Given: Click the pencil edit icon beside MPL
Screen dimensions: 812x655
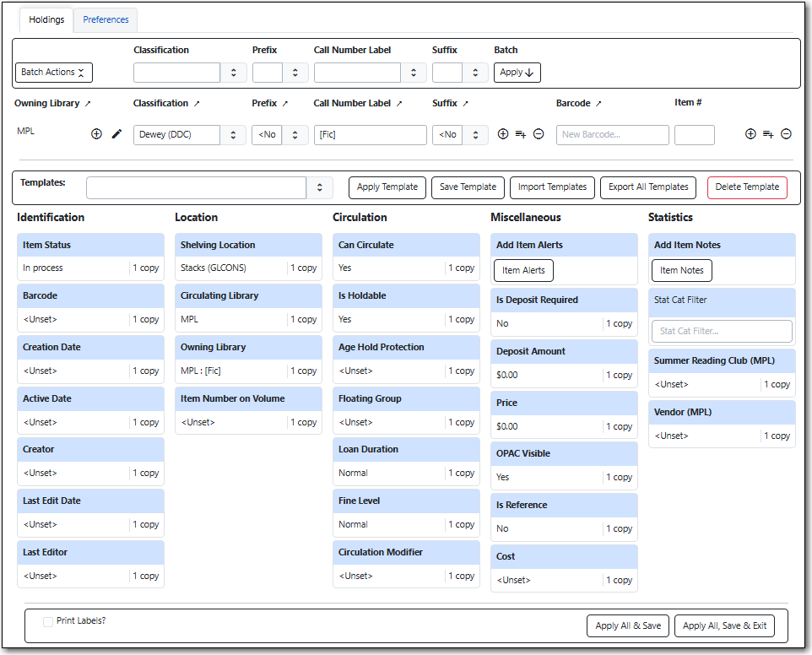Looking at the screenshot, I should [x=116, y=134].
